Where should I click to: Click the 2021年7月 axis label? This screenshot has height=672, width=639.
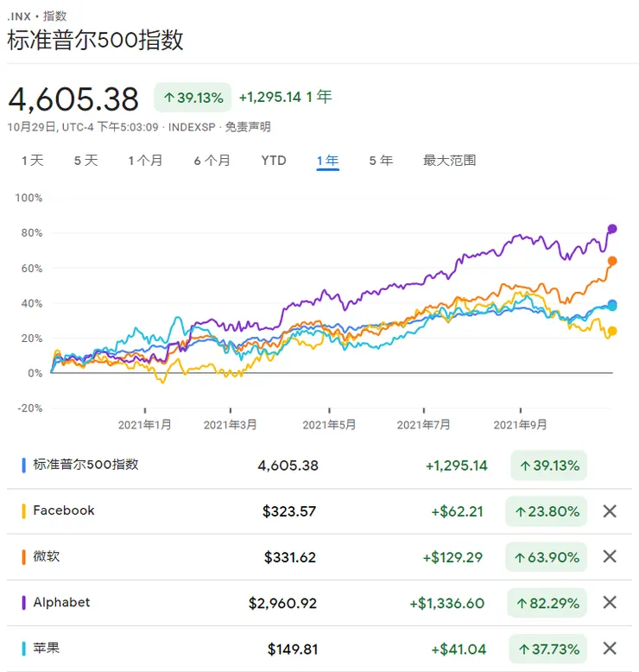(x=423, y=425)
